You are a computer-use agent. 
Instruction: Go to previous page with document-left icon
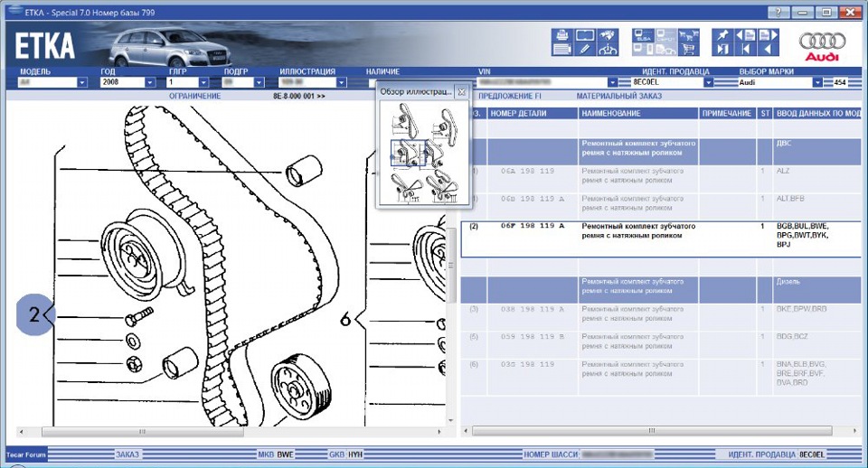pyautogui.click(x=745, y=36)
